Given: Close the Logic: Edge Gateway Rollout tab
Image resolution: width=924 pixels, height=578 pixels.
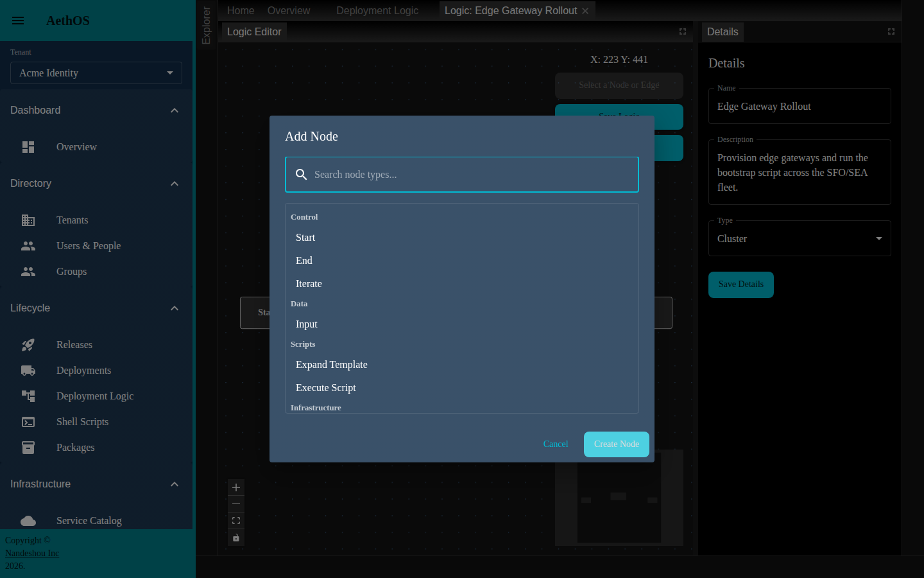Looking at the screenshot, I should point(585,11).
